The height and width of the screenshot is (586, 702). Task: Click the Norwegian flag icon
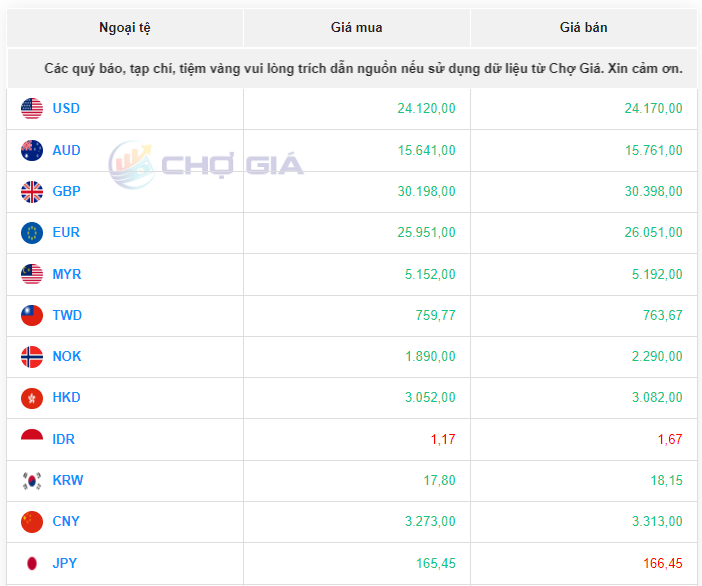[x=32, y=357]
